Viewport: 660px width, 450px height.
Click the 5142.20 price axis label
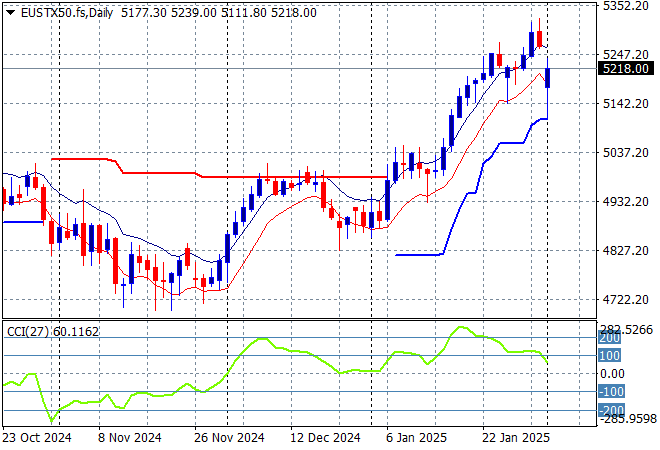[625, 104]
